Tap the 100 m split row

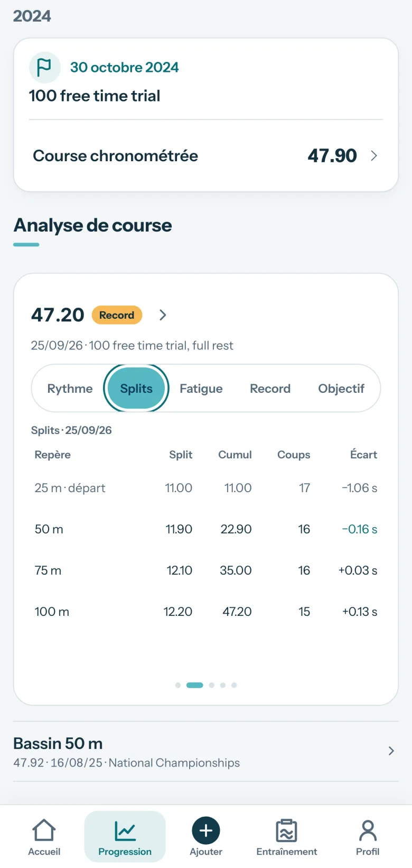[206, 612]
